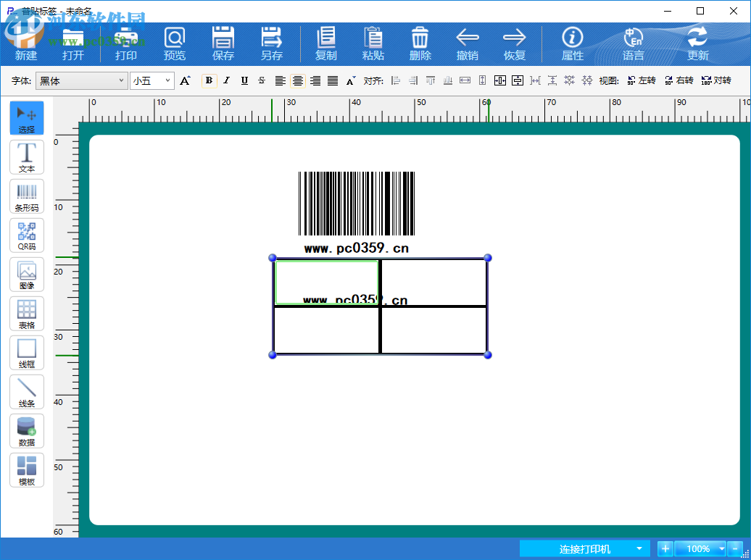Open the 模板 (Template) tool
This screenshot has width=751, height=560.
coord(27,470)
